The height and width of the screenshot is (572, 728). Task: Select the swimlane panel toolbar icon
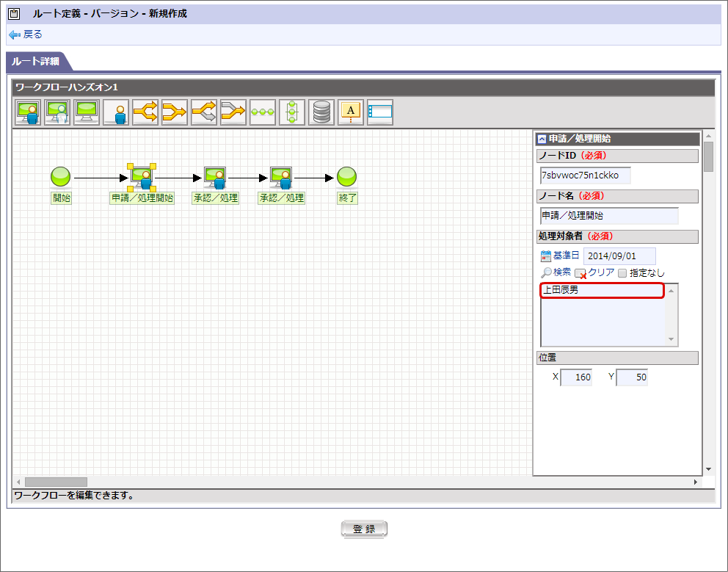pyautogui.click(x=380, y=112)
